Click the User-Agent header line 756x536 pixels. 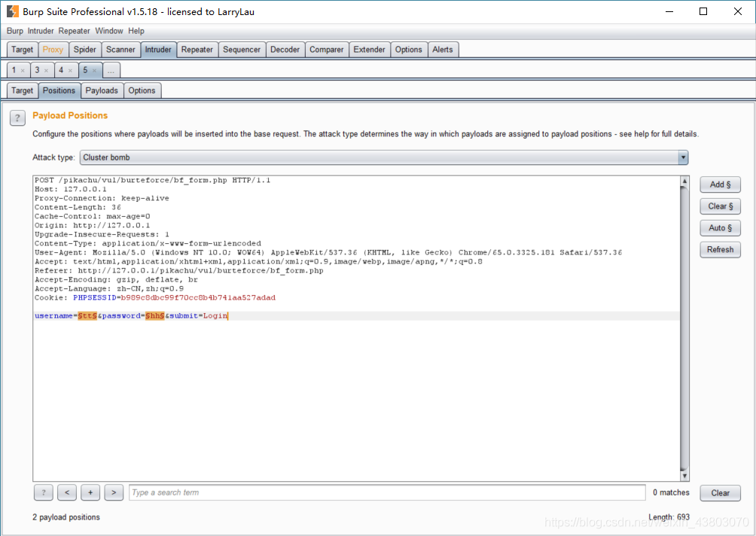[x=328, y=253]
